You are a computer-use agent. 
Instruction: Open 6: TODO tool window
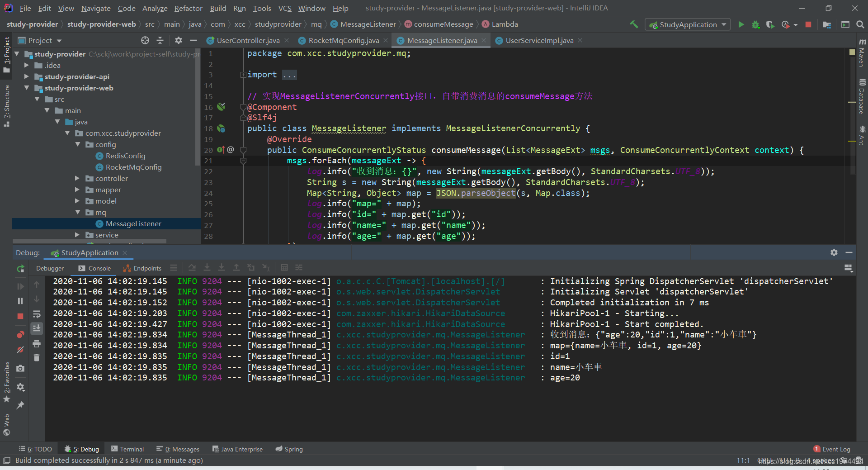click(x=35, y=449)
